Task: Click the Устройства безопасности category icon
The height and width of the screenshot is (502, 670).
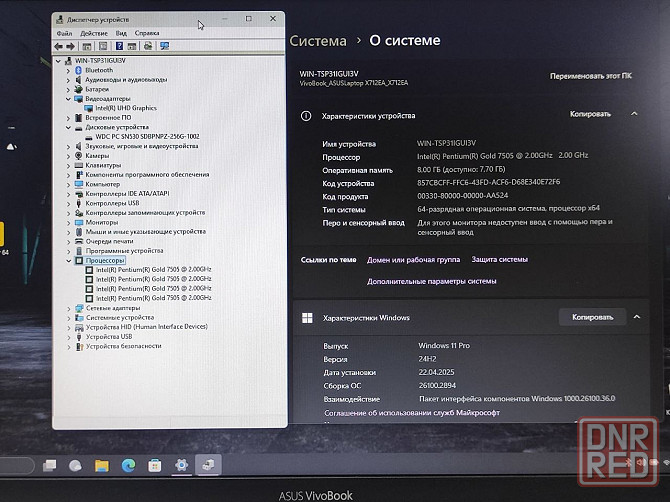Action: (79, 346)
